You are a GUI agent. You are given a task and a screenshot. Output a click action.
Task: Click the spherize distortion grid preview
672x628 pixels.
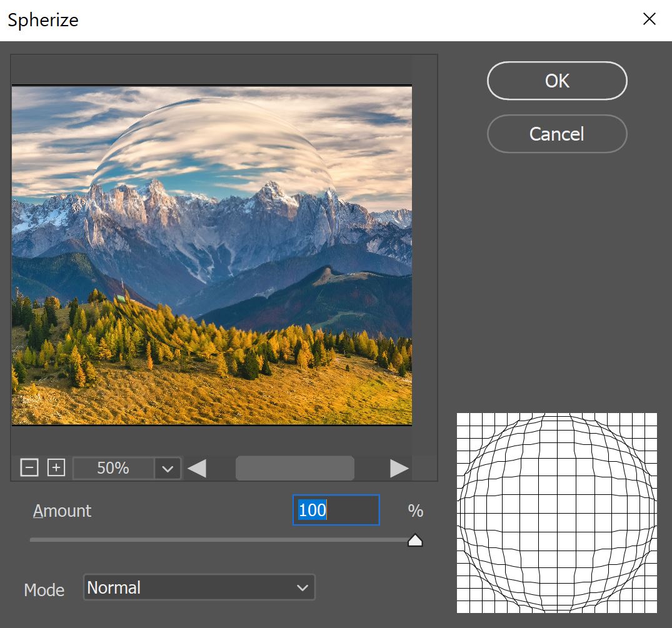tap(556, 512)
